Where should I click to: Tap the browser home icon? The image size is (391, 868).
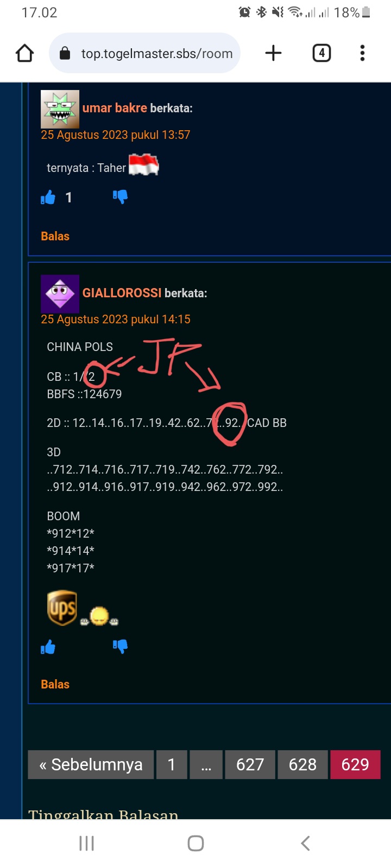(x=25, y=53)
